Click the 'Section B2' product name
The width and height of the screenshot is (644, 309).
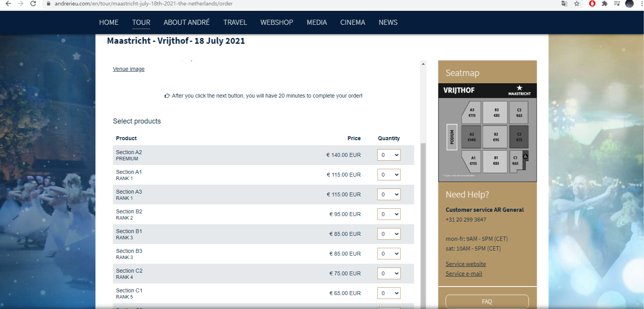coord(129,211)
